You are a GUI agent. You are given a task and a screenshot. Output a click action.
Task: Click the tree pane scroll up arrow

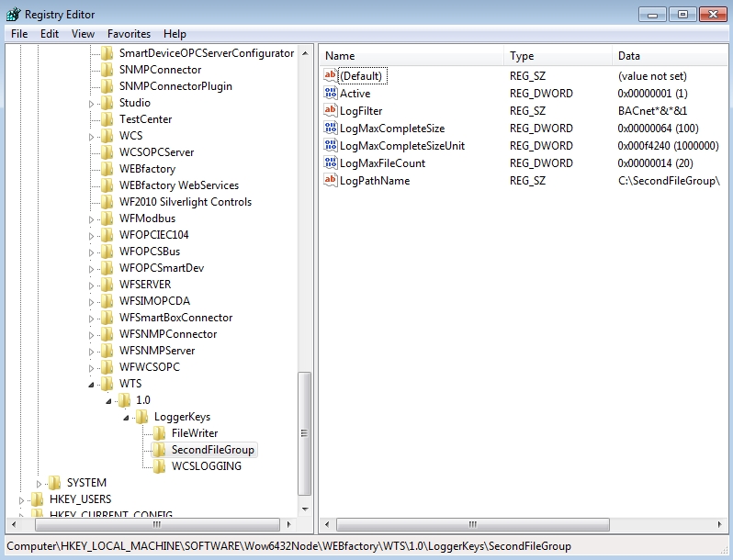tap(305, 53)
